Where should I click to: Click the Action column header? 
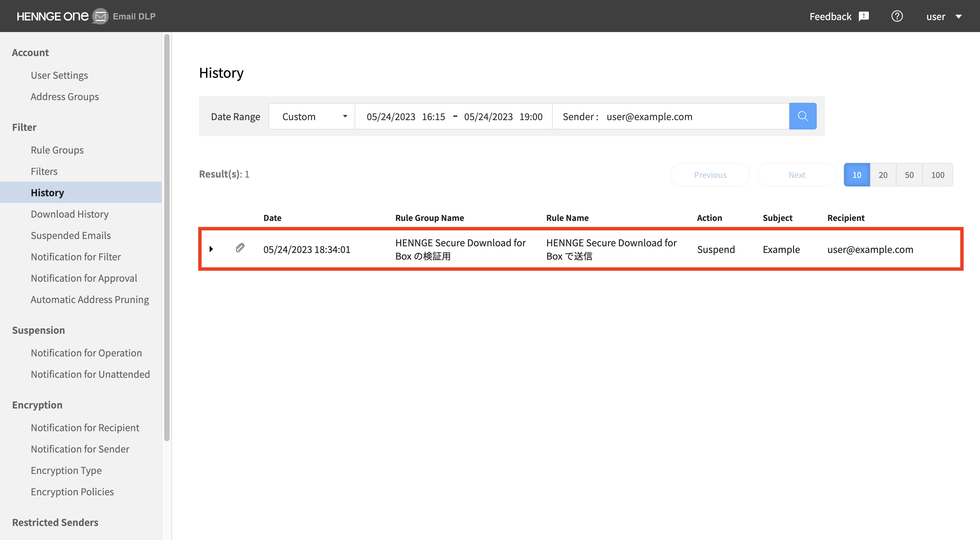click(709, 218)
